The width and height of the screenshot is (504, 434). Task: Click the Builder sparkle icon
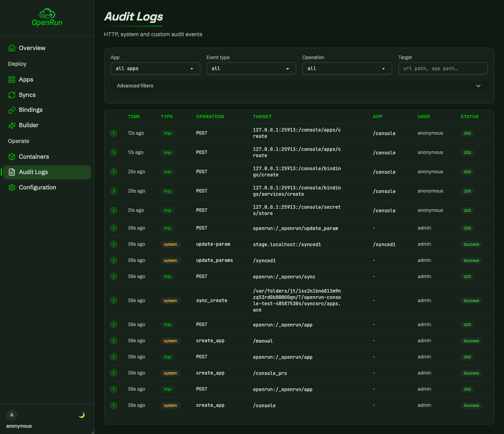[x=12, y=125]
